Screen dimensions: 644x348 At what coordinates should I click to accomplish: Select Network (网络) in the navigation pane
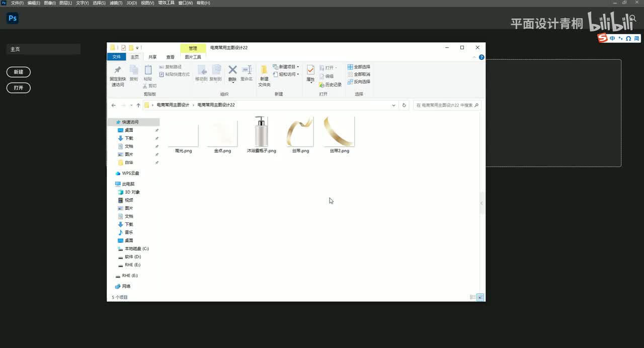click(126, 286)
